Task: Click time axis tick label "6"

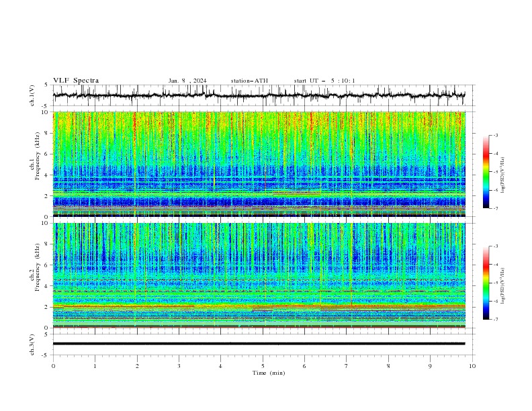Action: [x=304, y=366]
